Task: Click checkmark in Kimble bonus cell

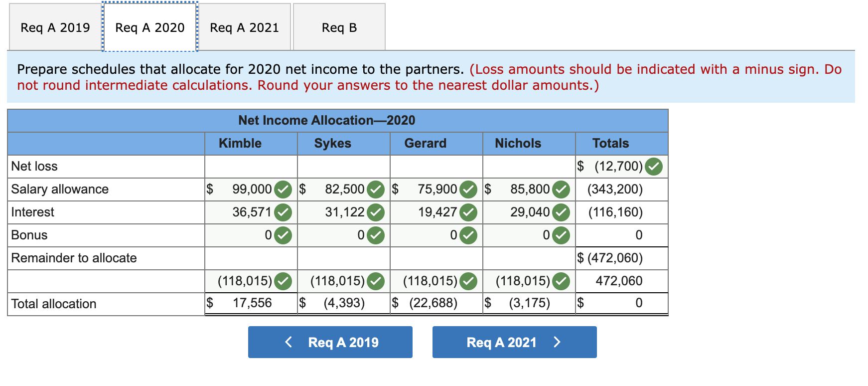Action: 283,235
